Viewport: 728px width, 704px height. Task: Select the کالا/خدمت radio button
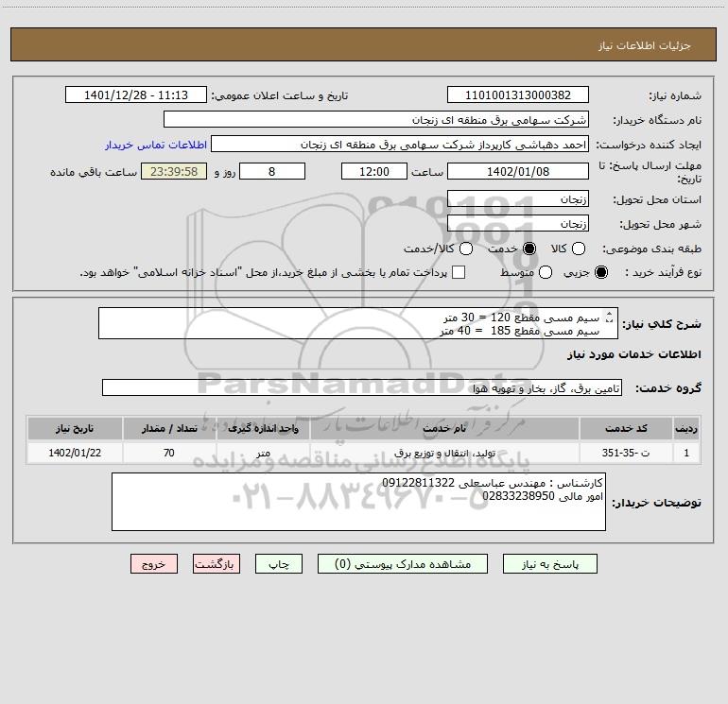point(466,249)
